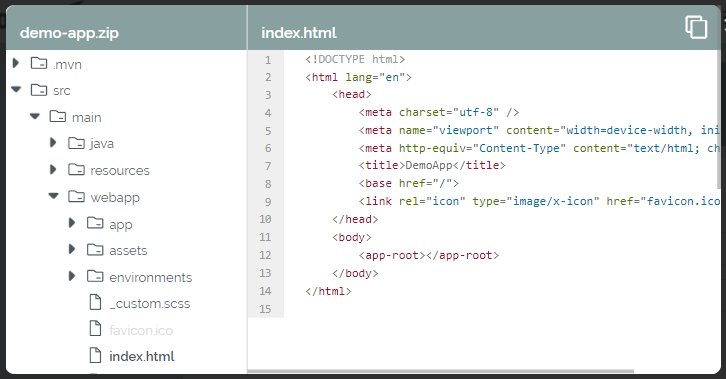Click line number 1 in the gutter

pos(268,60)
